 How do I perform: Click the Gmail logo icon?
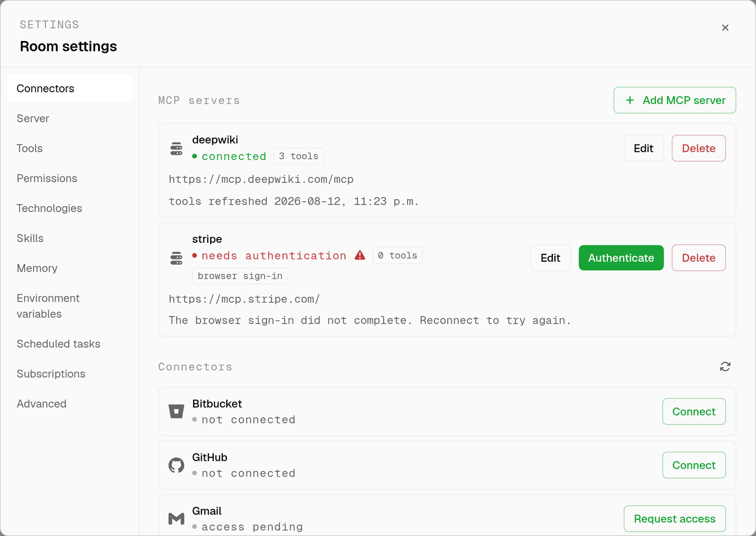pyautogui.click(x=176, y=519)
